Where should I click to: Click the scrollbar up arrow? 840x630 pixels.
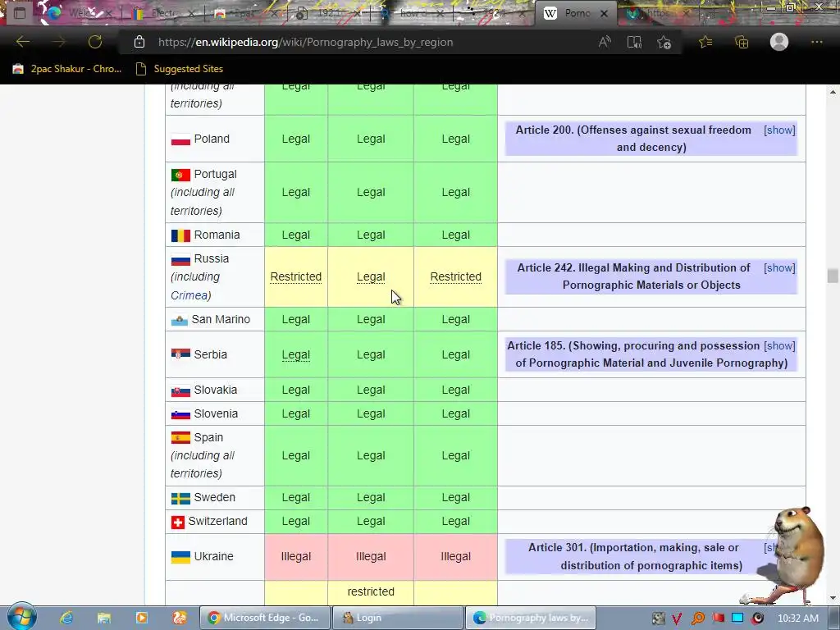[x=833, y=92]
